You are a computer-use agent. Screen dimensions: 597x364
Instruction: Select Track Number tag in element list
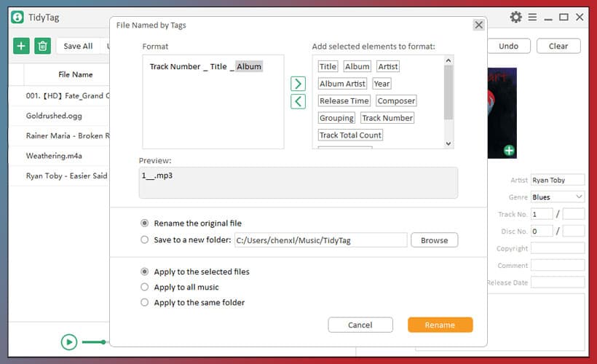click(x=387, y=118)
